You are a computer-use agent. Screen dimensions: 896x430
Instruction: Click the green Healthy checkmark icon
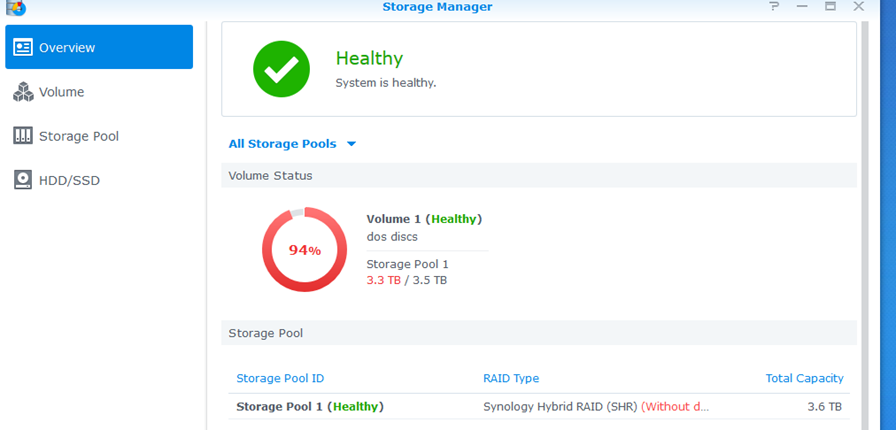[x=281, y=69]
